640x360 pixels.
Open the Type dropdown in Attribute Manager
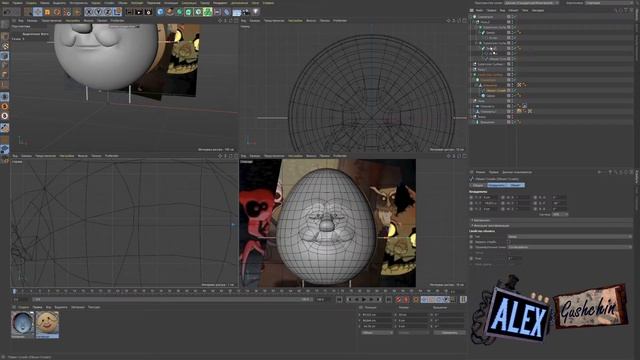[x=569, y=237]
